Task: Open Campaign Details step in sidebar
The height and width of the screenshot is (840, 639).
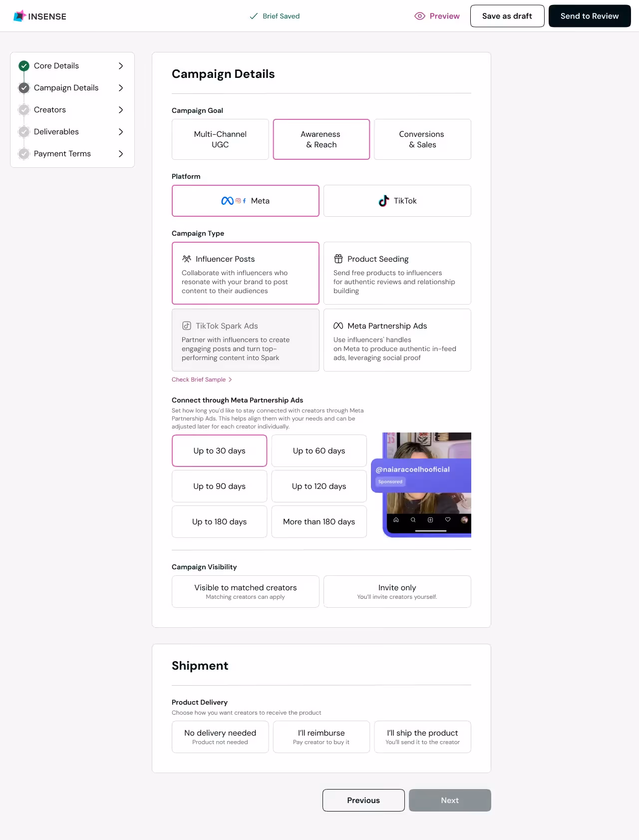Action: [x=72, y=88]
